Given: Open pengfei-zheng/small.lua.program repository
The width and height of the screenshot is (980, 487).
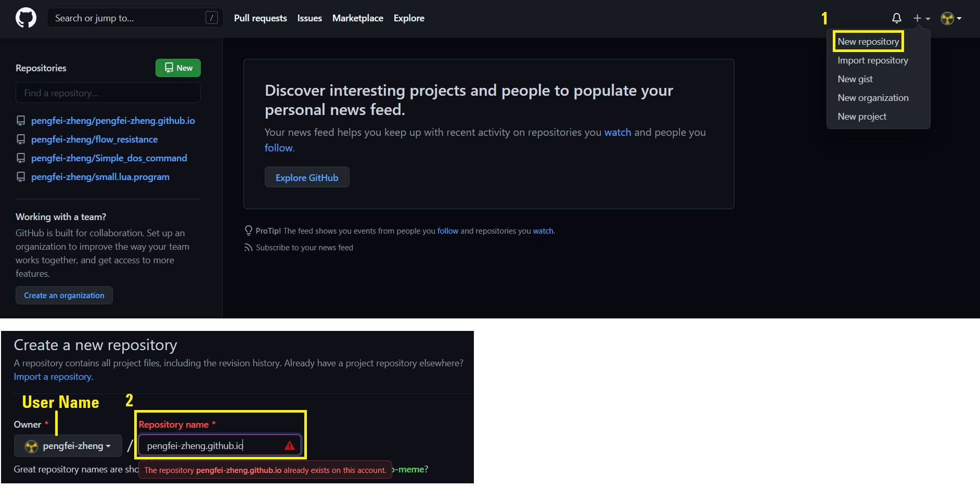Looking at the screenshot, I should tap(100, 177).
